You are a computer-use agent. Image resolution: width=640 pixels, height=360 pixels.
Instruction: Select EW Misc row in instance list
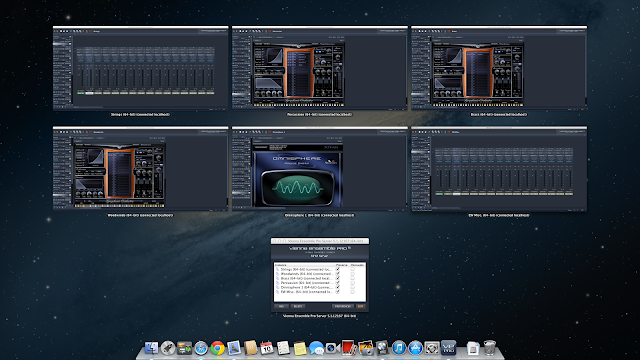(x=320, y=292)
